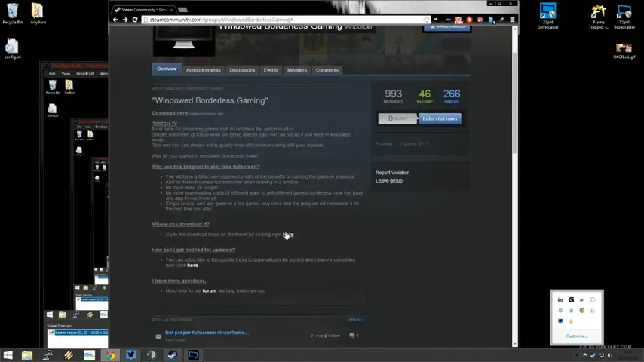Click the taskbar clock
644x362 pixels.
(629, 355)
